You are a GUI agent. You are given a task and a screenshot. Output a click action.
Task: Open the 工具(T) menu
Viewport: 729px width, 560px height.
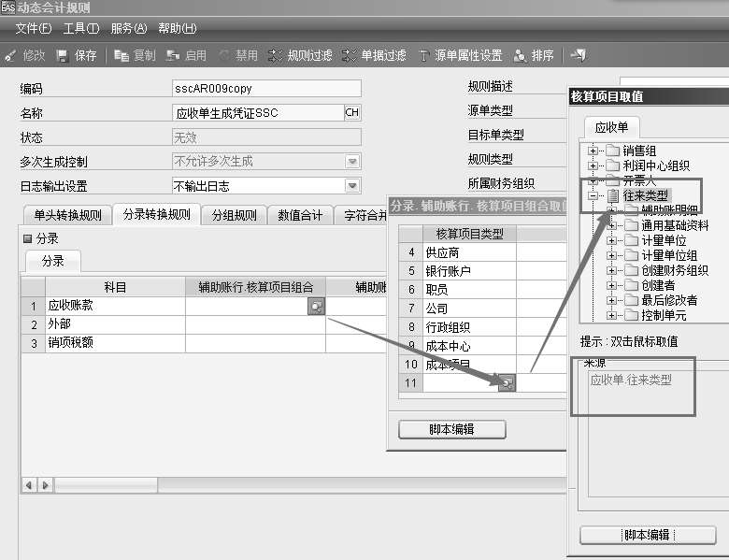coord(81,29)
